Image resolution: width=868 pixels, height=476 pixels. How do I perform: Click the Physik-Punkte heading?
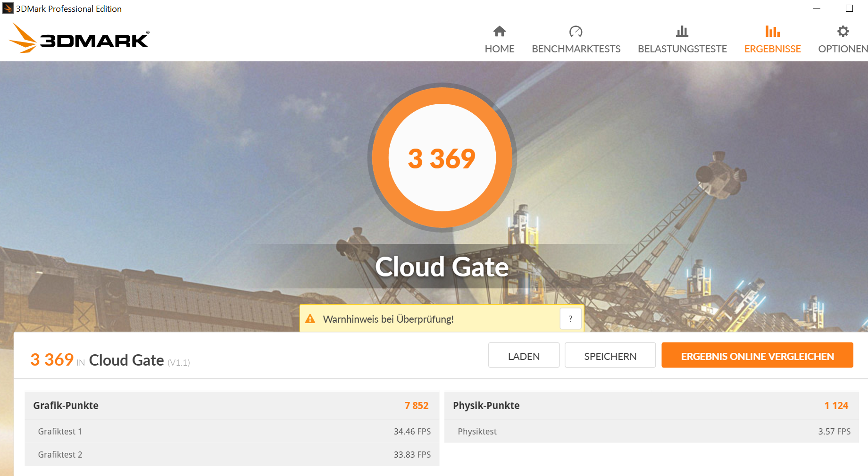[x=486, y=406]
